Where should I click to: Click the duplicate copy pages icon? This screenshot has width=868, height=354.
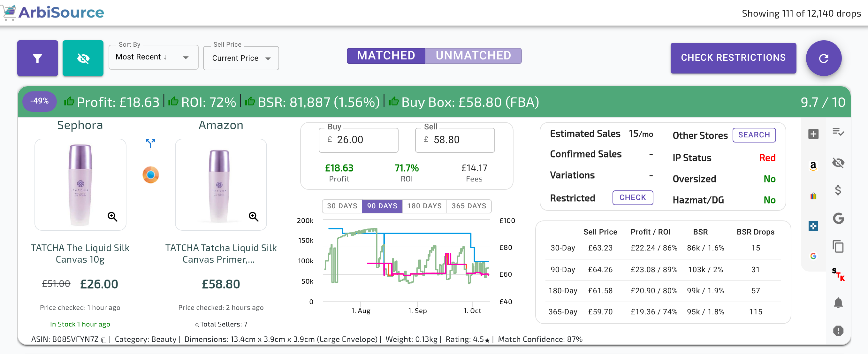[838, 246]
